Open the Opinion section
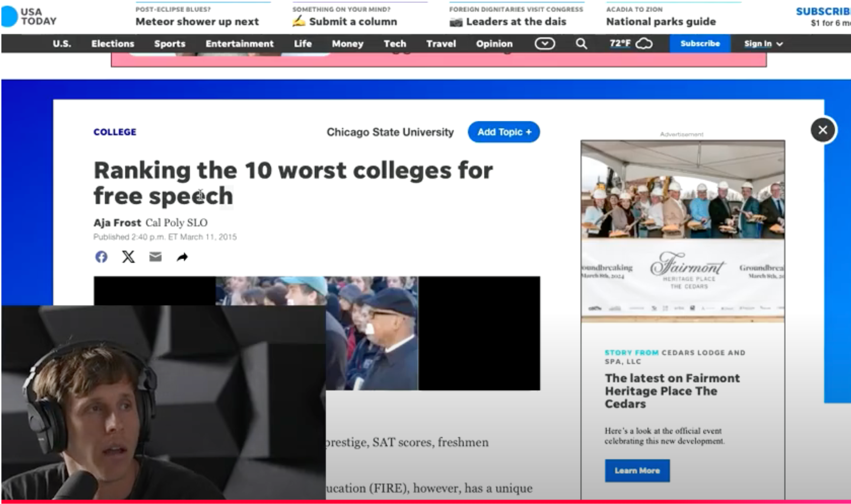 pos(494,44)
